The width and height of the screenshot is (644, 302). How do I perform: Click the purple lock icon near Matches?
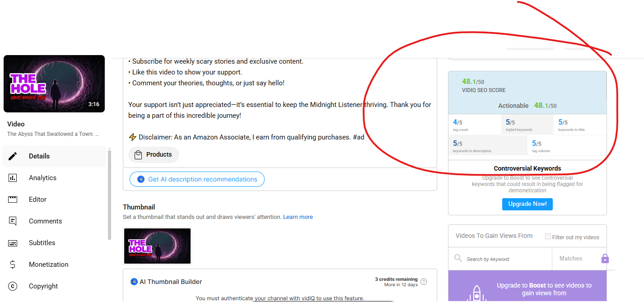tap(605, 259)
